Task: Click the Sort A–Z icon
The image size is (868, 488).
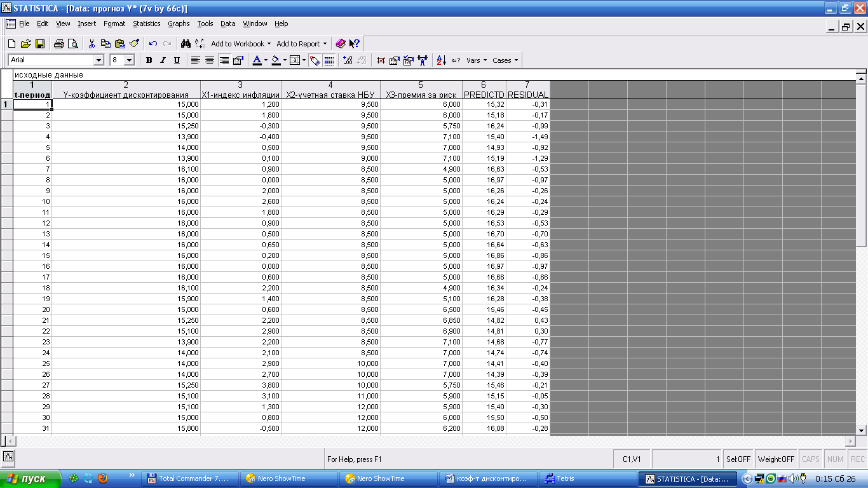Action: [x=441, y=60]
